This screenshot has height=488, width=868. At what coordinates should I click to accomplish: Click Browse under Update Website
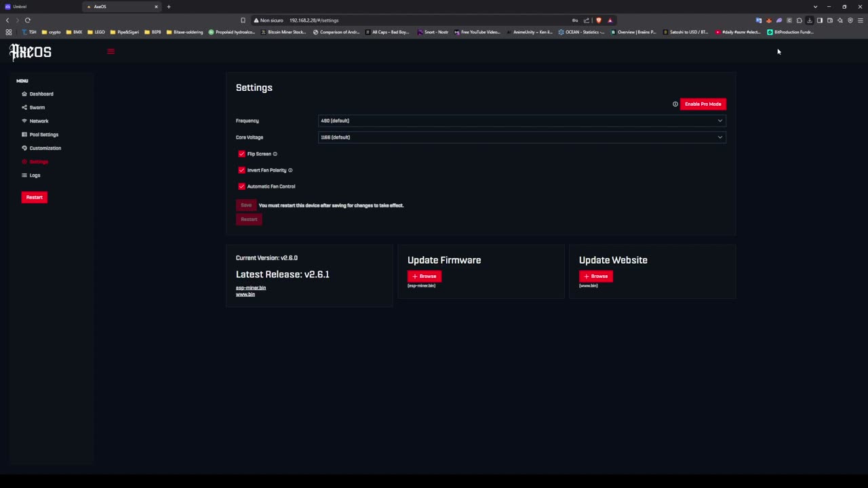coord(596,276)
